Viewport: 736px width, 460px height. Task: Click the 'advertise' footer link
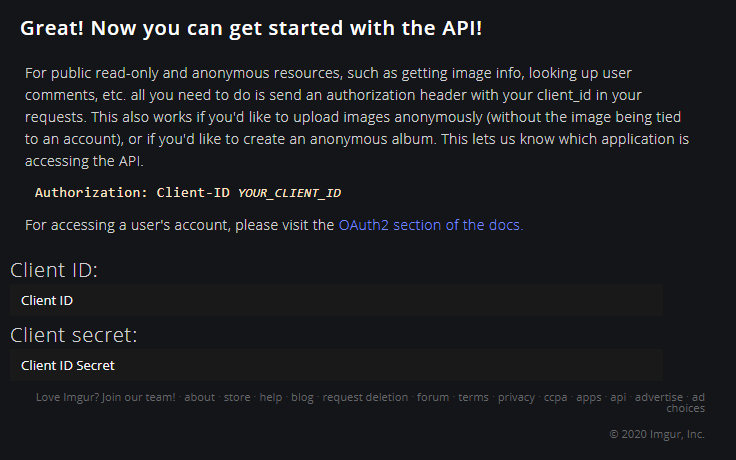pyautogui.click(x=659, y=397)
